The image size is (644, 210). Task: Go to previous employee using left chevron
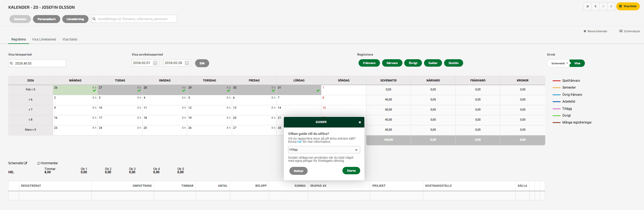[595, 6]
